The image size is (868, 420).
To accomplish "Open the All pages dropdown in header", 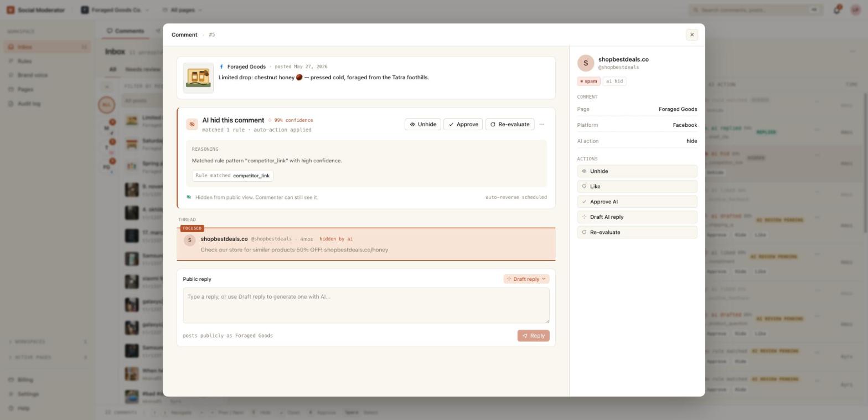I will click(182, 10).
